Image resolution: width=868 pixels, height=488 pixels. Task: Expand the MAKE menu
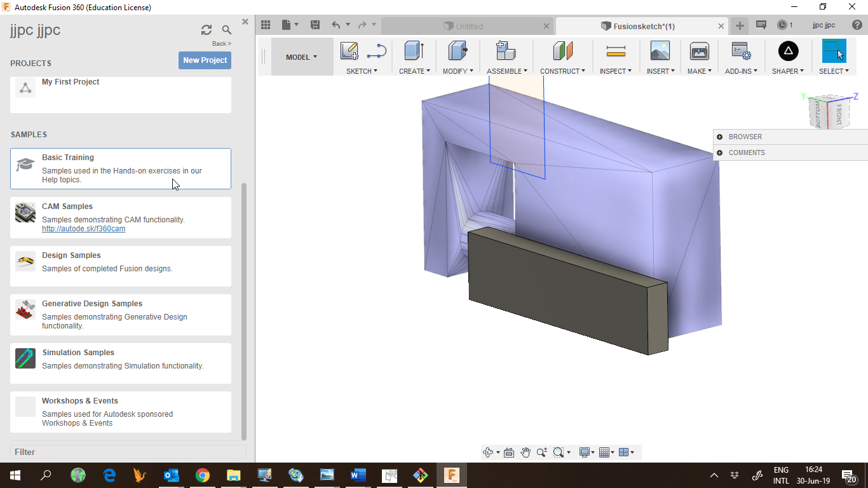point(699,71)
